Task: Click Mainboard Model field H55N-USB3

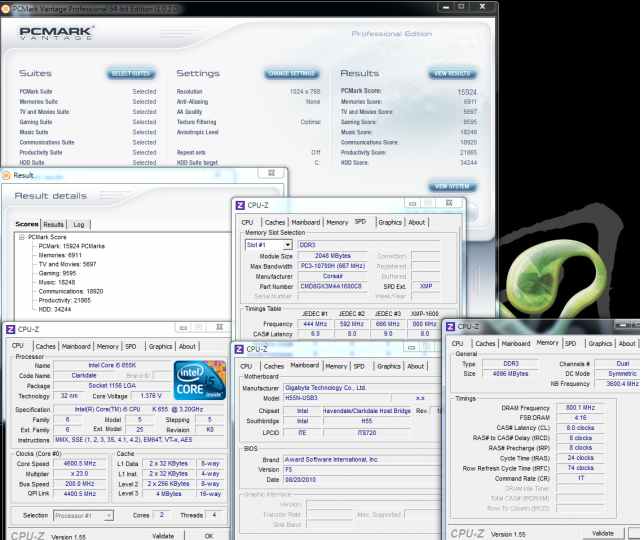Action: (336, 398)
